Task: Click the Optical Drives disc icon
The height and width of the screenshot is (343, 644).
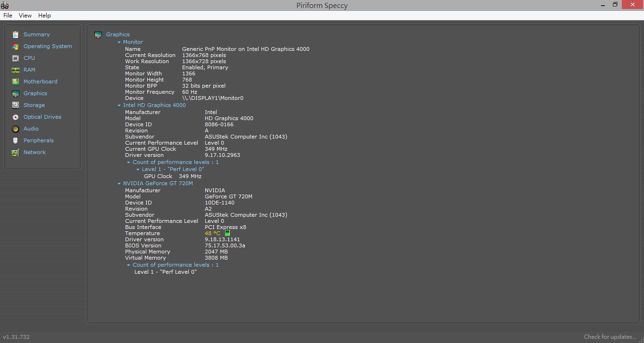Action: point(16,117)
